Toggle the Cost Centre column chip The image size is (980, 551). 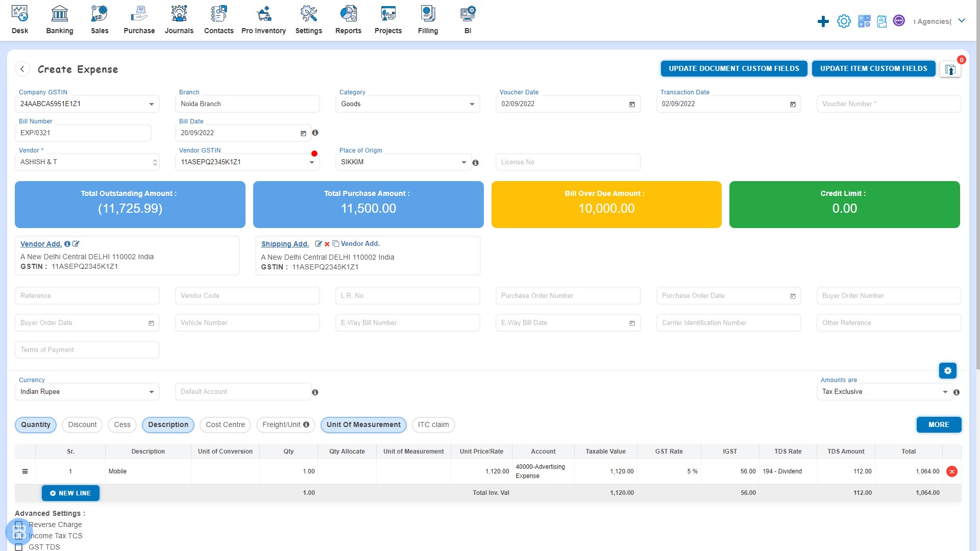tap(225, 425)
